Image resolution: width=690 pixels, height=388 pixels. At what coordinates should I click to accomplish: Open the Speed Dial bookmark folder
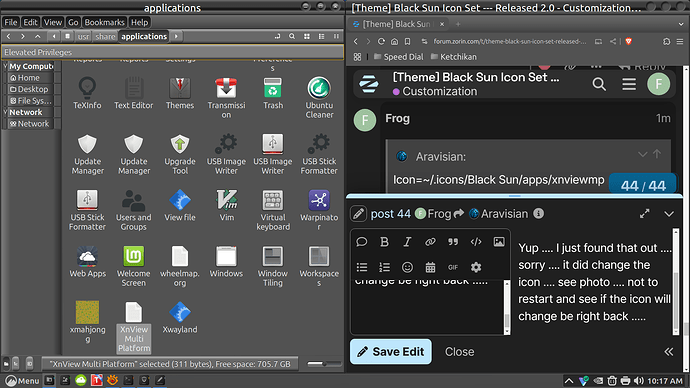coord(398,57)
